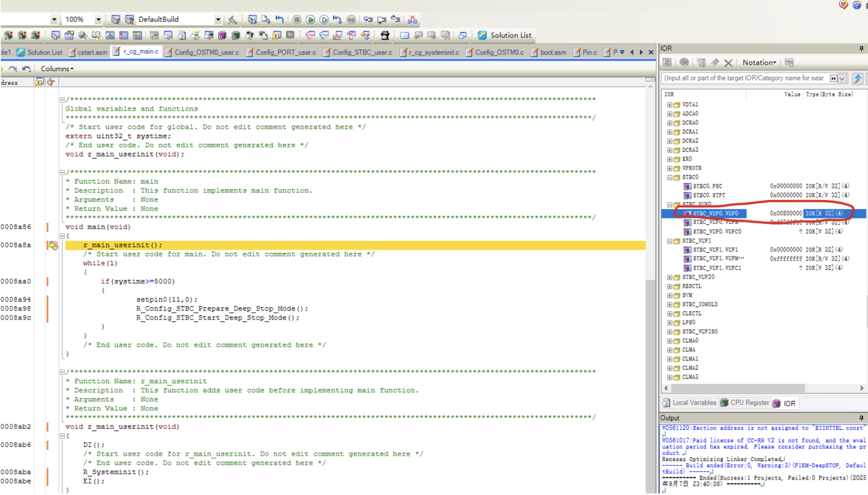Click the Delete X icon in IOR toolbar
The width and height of the screenshot is (868, 495).
[x=728, y=62]
